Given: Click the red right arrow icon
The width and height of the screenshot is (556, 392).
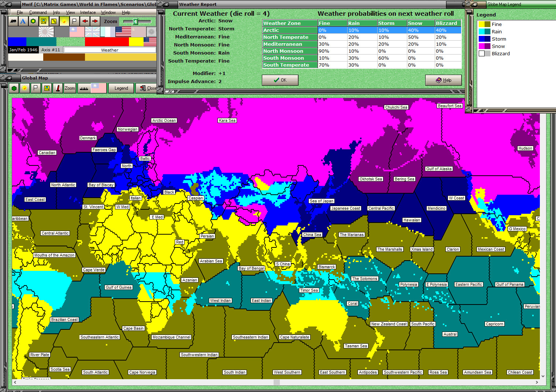Looking at the screenshot, I should click(x=95, y=21).
